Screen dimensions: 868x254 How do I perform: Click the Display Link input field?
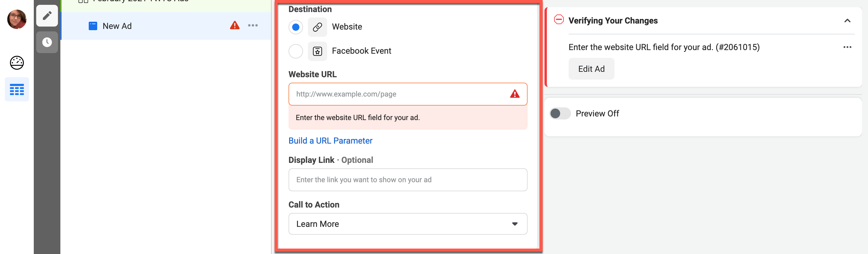click(x=407, y=180)
